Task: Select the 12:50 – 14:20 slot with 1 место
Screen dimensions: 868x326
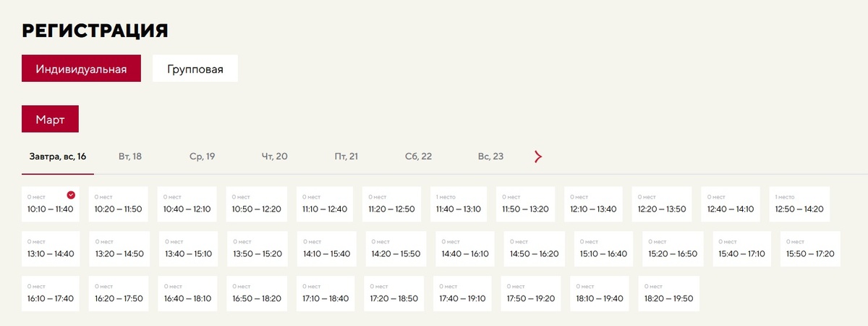Action: pyautogui.click(x=799, y=204)
